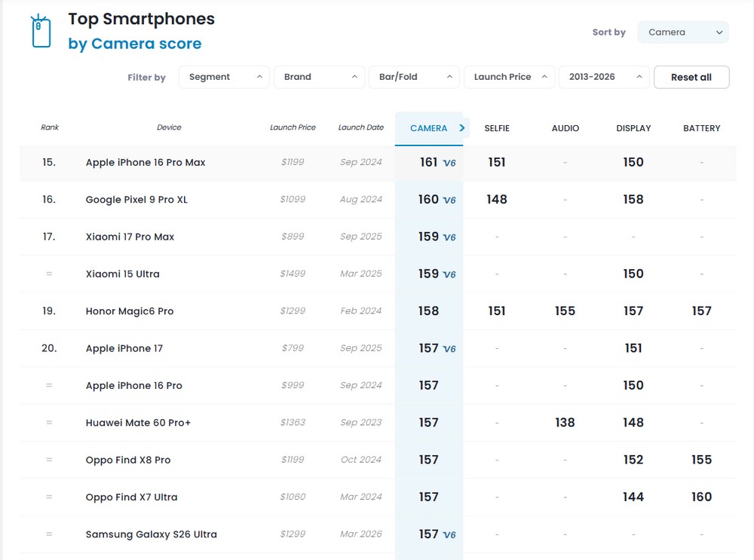The height and width of the screenshot is (560, 754).
Task: Click battery score 160 for Oppo Find X7 Ultra
Action: pyautogui.click(x=701, y=497)
